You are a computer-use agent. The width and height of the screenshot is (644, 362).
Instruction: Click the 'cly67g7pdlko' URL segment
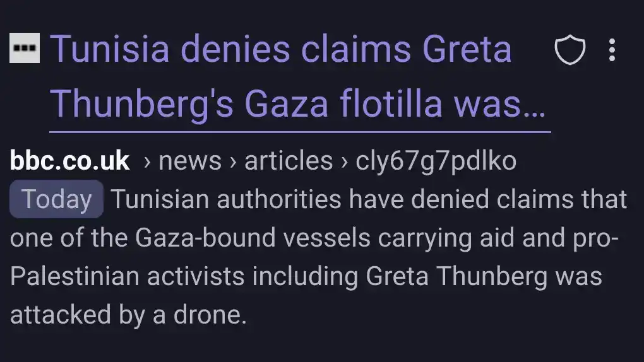point(436,161)
